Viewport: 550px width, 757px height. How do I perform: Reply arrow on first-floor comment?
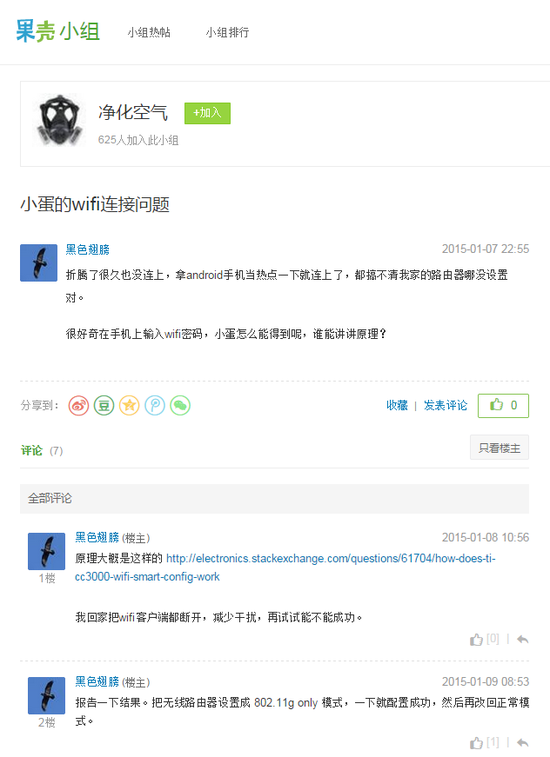[522, 640]
